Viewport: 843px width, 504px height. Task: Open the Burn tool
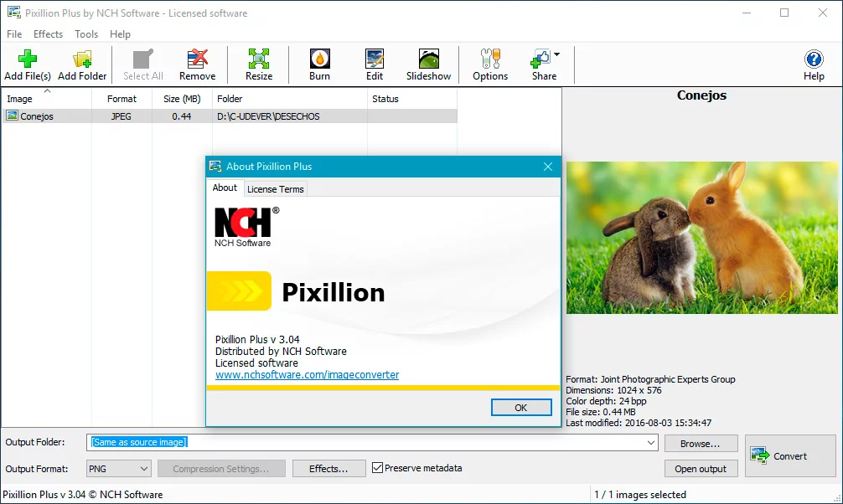click(x=319, y=64)
